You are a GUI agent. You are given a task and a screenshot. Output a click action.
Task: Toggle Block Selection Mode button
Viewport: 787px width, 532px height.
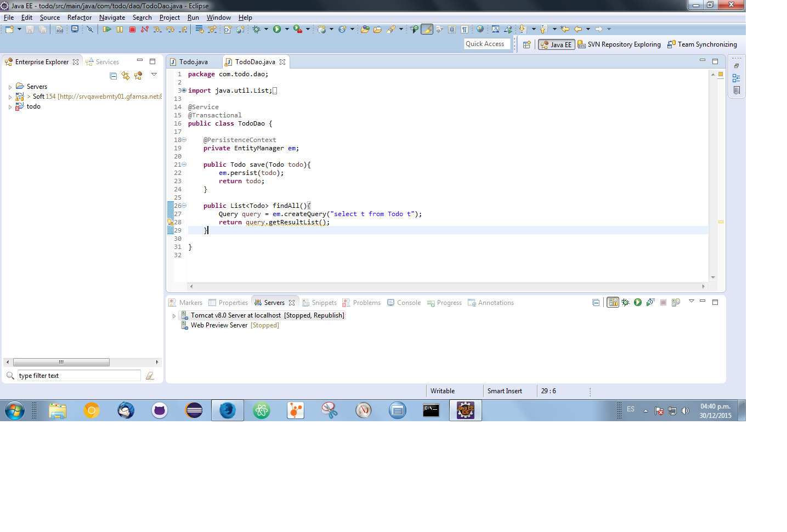[x=452, y=29]
